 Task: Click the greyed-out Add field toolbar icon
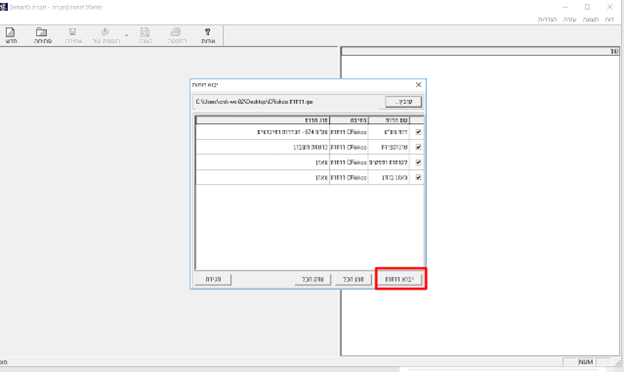(x=105, y=32)
